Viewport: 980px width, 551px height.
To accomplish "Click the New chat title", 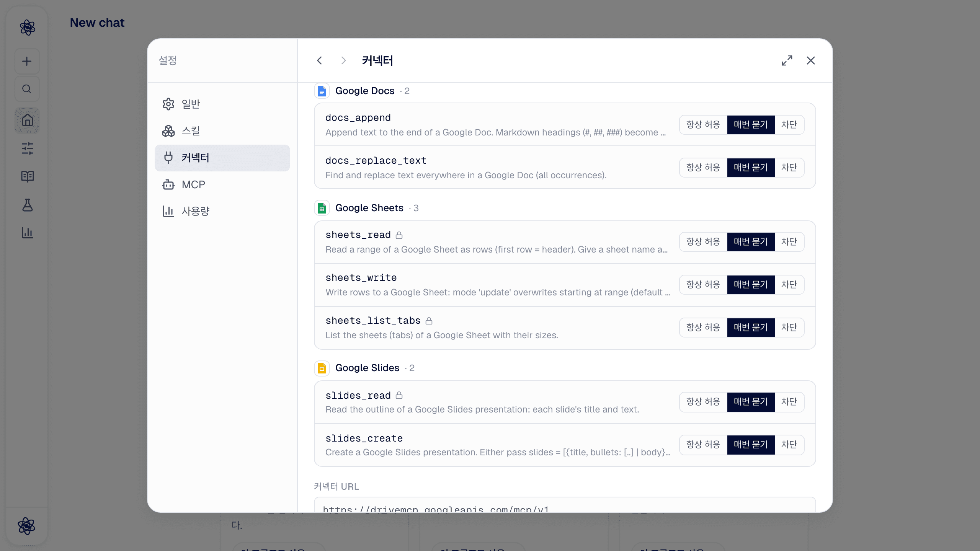I will pos(97,23).
